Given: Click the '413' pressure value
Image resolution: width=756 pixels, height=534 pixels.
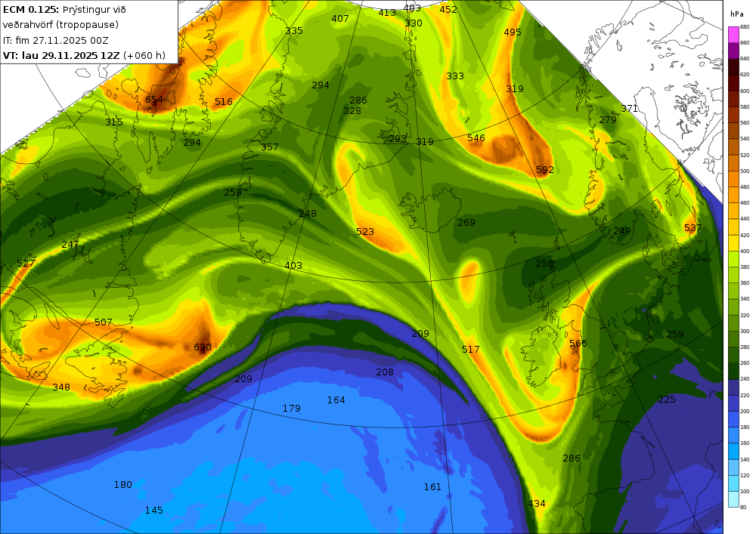Looking at the screenshot, I should pos(386,13).
